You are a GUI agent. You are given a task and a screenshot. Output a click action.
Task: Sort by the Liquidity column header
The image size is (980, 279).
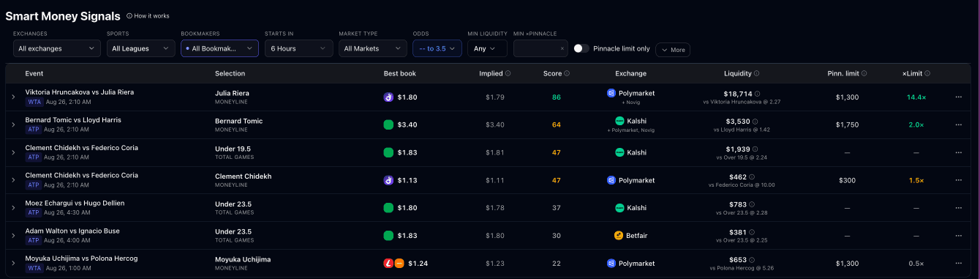coord(737,73)
